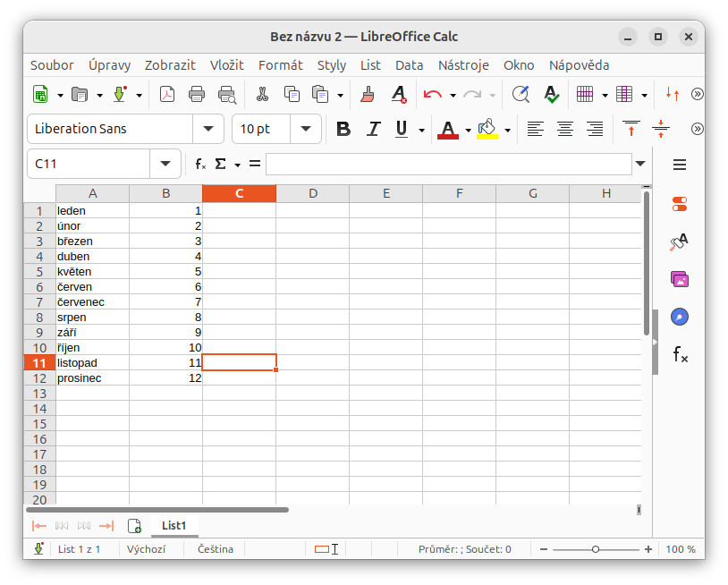Open the Data menu

[x=409, y=64]
